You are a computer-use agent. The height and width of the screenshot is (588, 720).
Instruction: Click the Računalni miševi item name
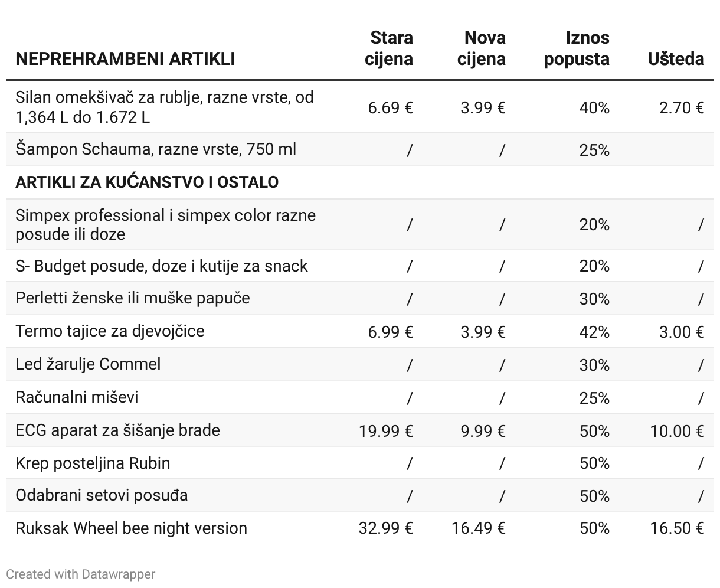77,397
